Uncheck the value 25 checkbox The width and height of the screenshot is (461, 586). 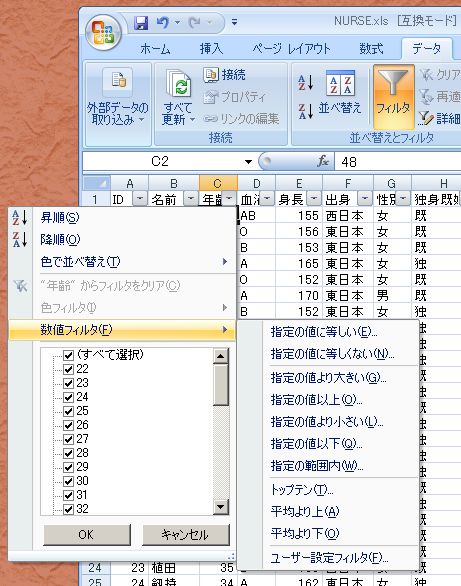coord(68,411)
